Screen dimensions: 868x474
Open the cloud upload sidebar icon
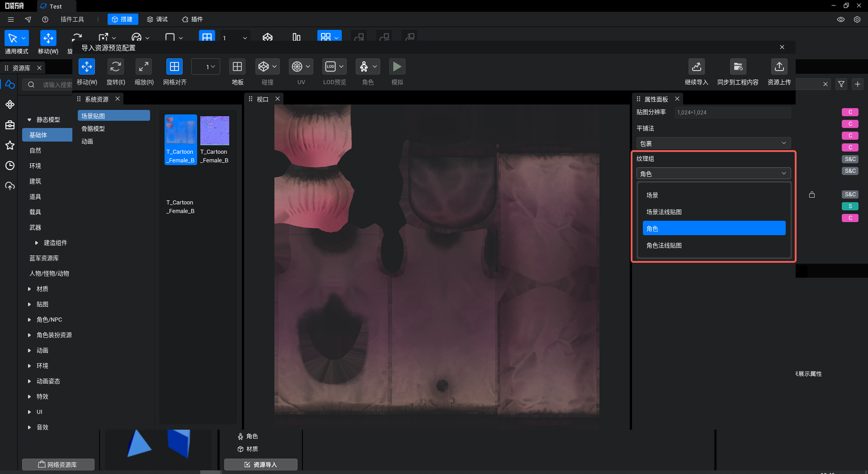tap(10, 186)
